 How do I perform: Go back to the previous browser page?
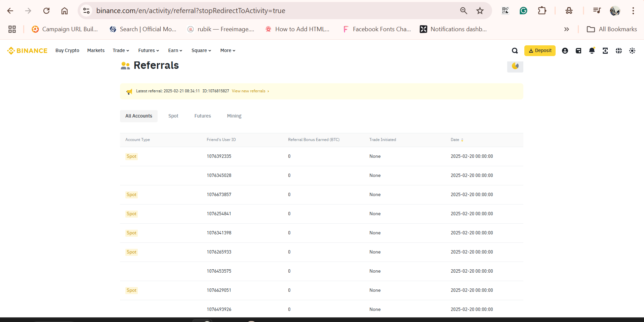(x=10, y=11)
